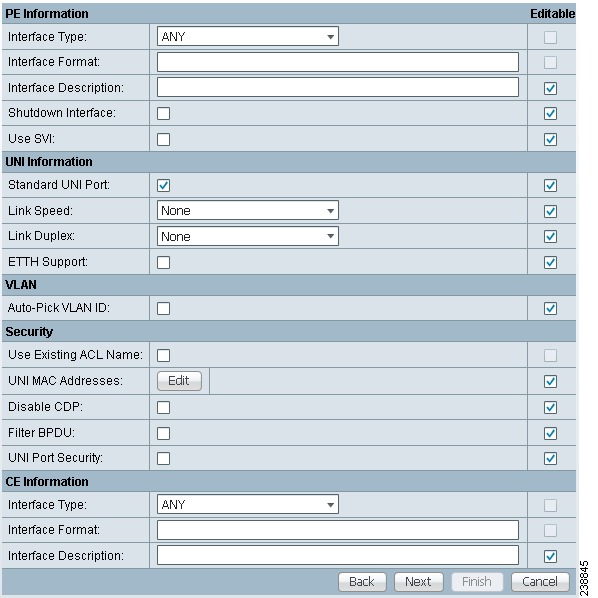This screenshot has width=598, height=598.
Task: Click the CE Interface Description field
Action: tap(338, 555)
